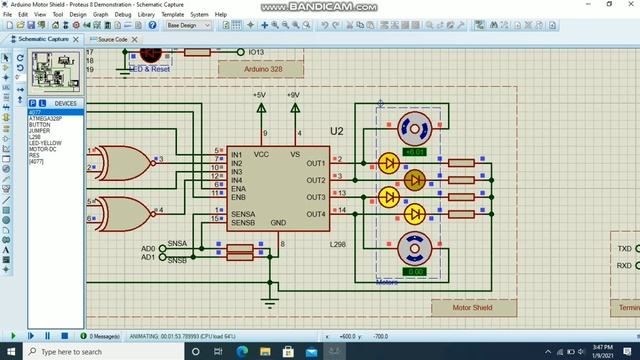Image resolution: width=640 pixels, height=360 pixels.
Task: Open the File menu
Action: point(7,14)
